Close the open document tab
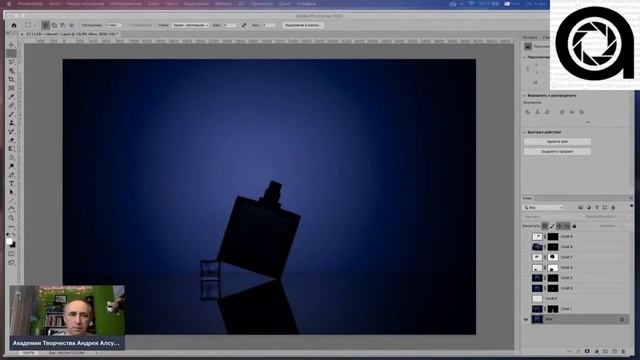The width and height of the screenshot is (640, 360). coord(22,34)
